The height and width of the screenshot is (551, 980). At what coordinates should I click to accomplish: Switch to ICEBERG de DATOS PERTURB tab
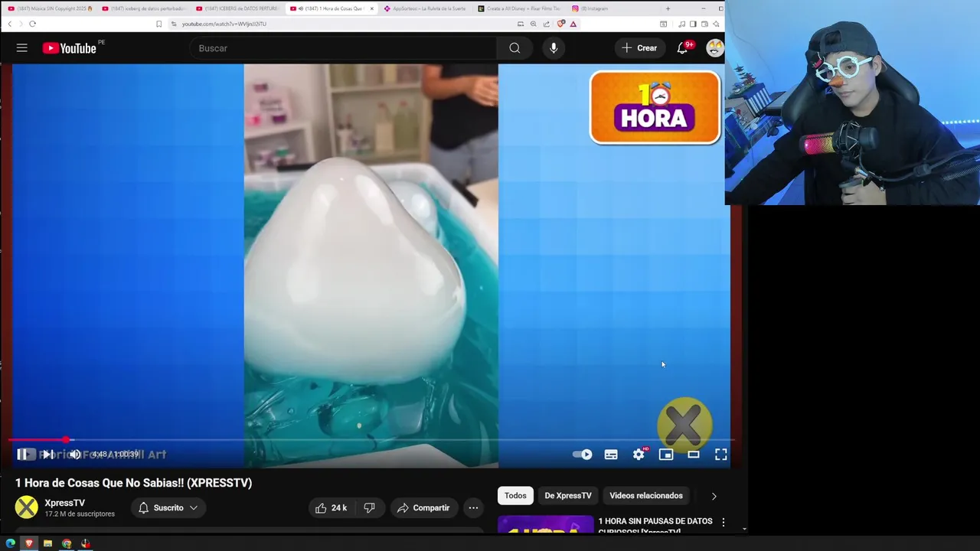(237, 8)
